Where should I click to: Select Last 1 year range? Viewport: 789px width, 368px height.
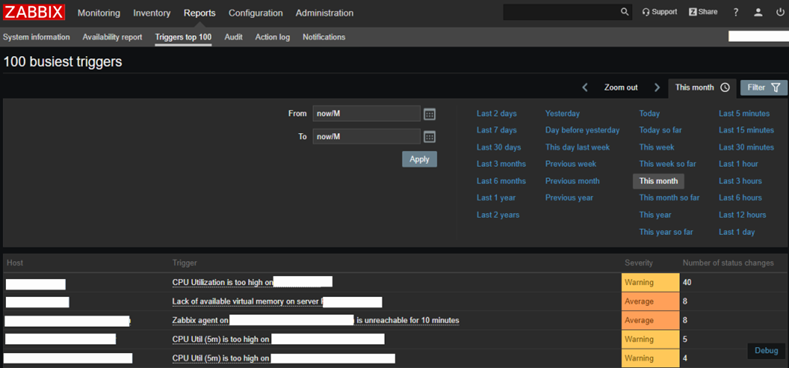tap(496, 198)
